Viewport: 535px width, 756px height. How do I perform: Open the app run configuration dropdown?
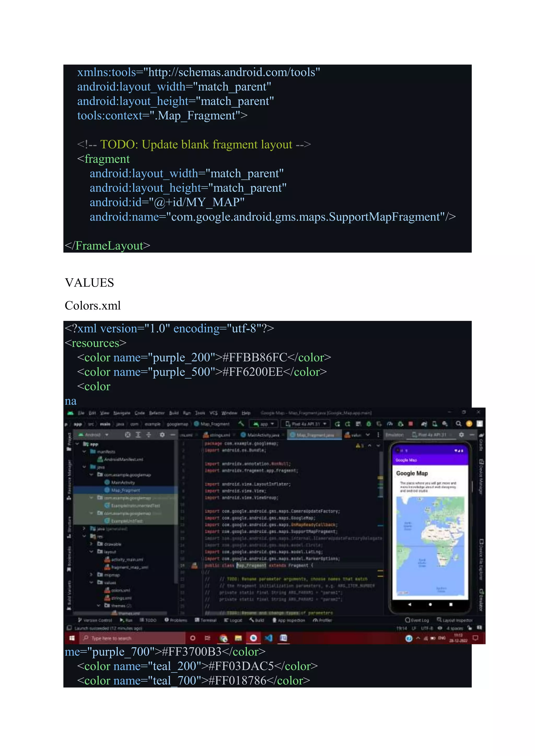pyautogui.click(x=264, y=424)
